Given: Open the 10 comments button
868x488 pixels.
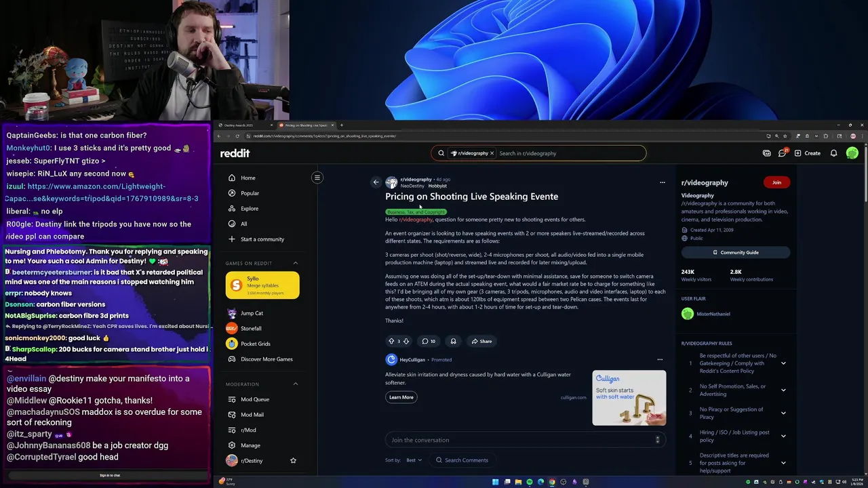Looking at the screenshot, I should click(x=429, y=341).
